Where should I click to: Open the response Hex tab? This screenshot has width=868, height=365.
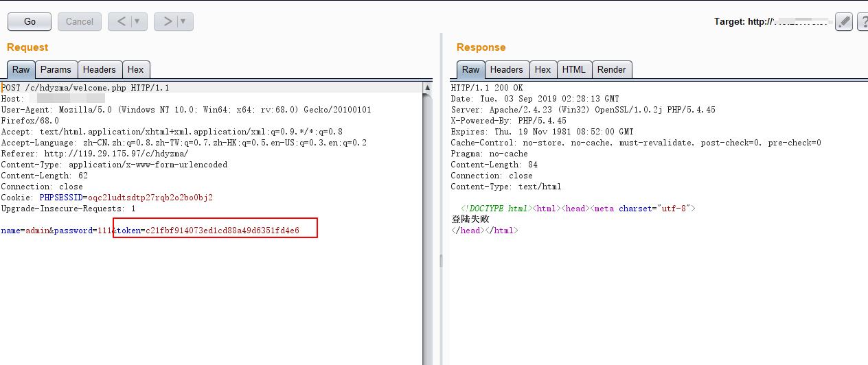[542, 69]
